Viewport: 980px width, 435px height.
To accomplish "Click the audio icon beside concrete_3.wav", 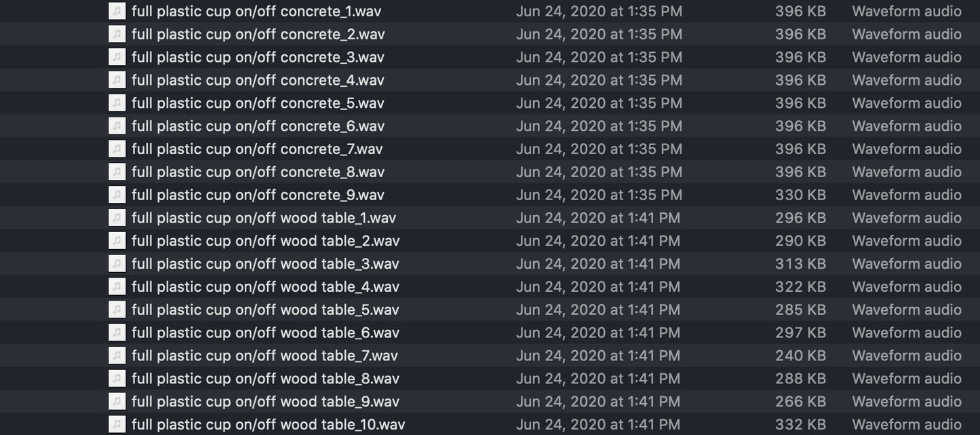I will [x=117, y=57].
